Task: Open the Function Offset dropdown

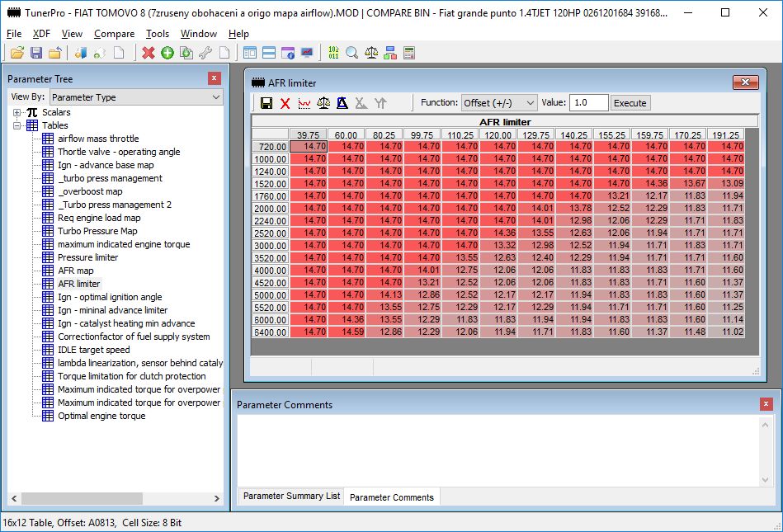Action: pyautogui.click(x=499, y=103)
